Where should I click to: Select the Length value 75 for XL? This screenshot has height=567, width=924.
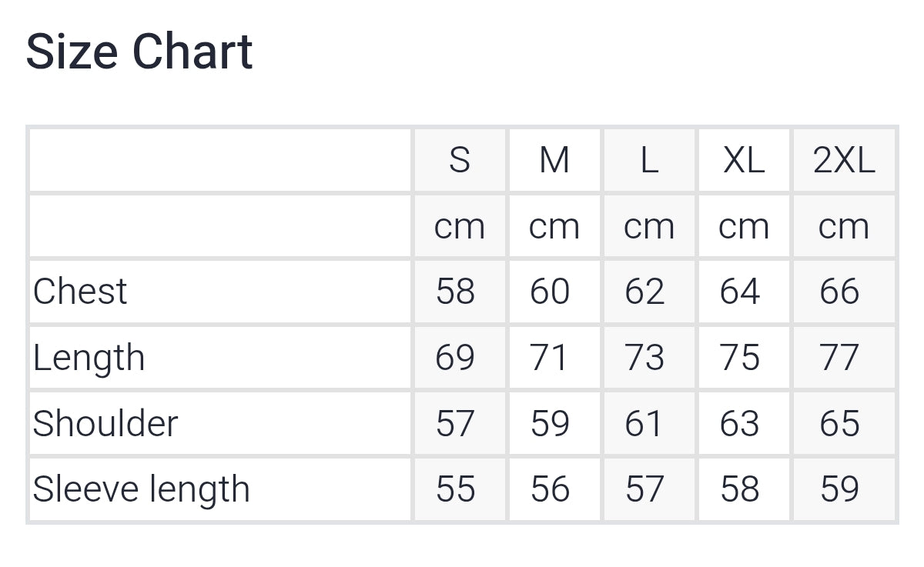[740, 358]
